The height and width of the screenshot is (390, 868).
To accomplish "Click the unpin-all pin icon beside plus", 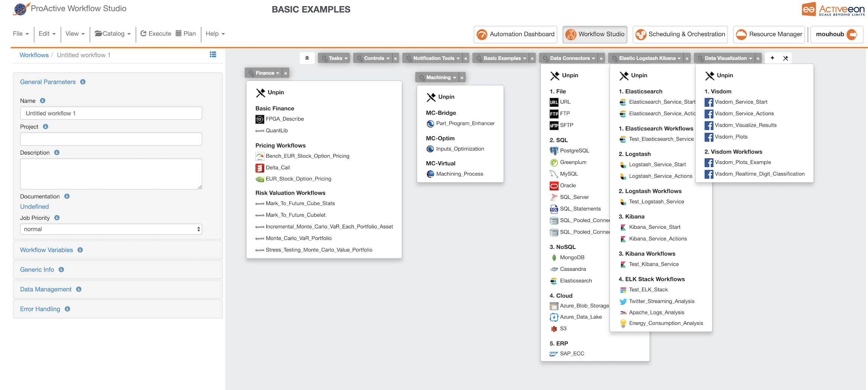I will coord(785,58).
